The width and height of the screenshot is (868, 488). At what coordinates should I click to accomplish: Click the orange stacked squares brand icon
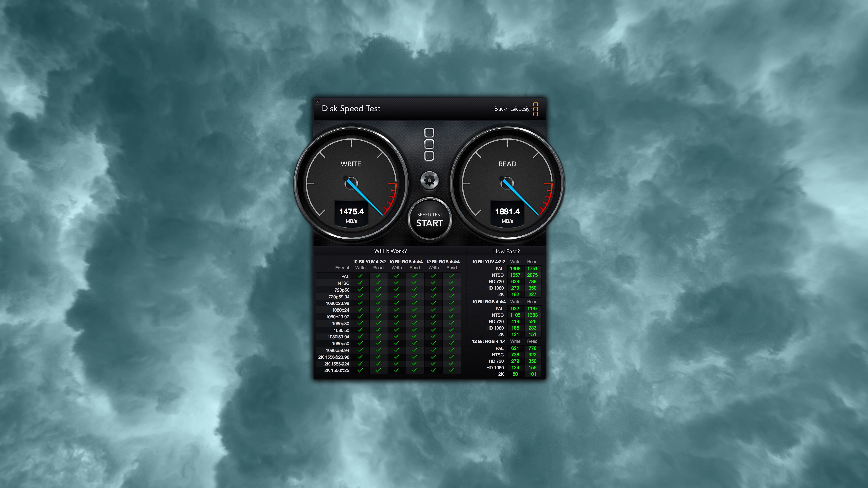pyautogui.click(x=535, y=109)
